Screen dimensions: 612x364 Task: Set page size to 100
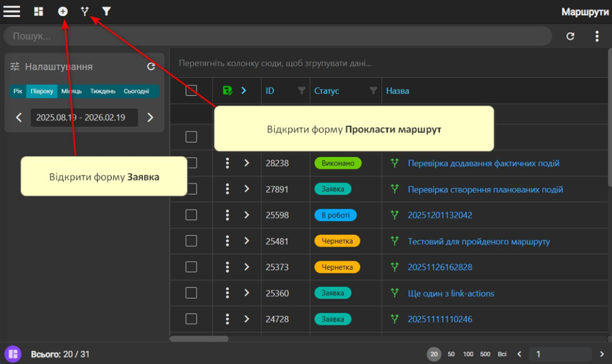[468, 354]
